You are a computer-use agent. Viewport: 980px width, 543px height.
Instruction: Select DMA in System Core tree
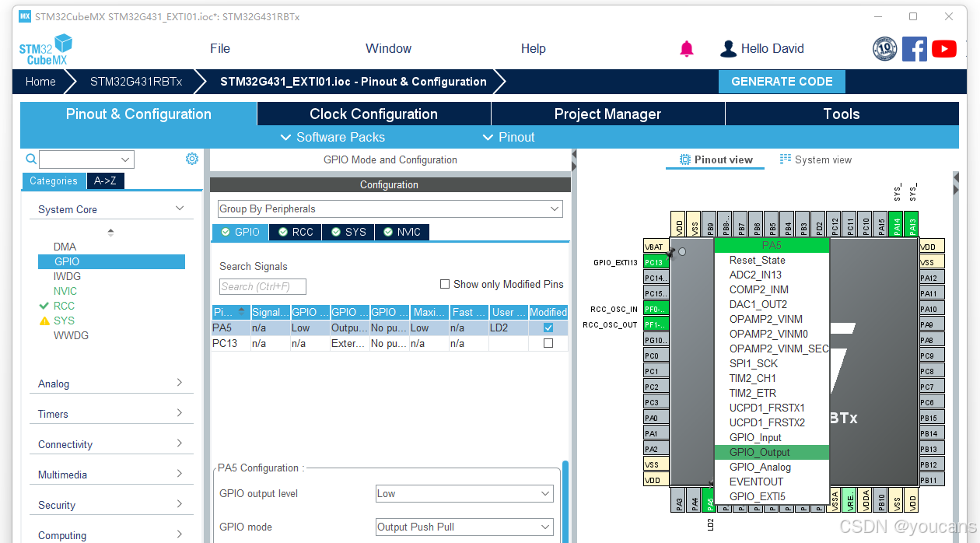pos(65,247)
